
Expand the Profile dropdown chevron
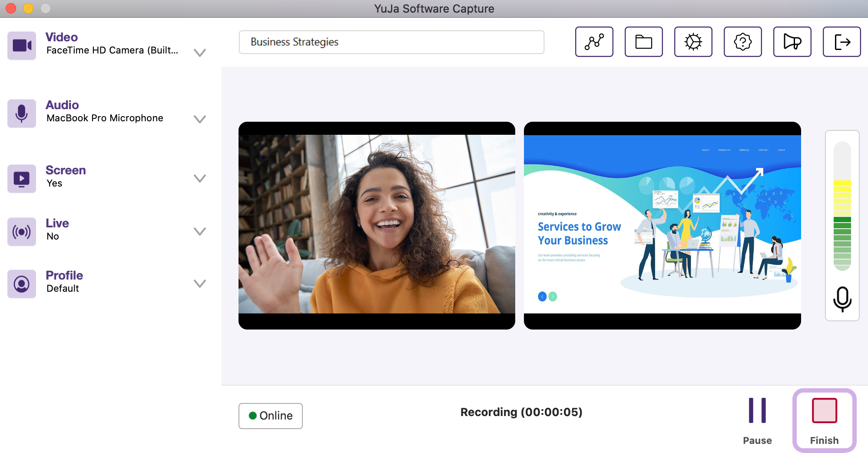coord(199,283)
